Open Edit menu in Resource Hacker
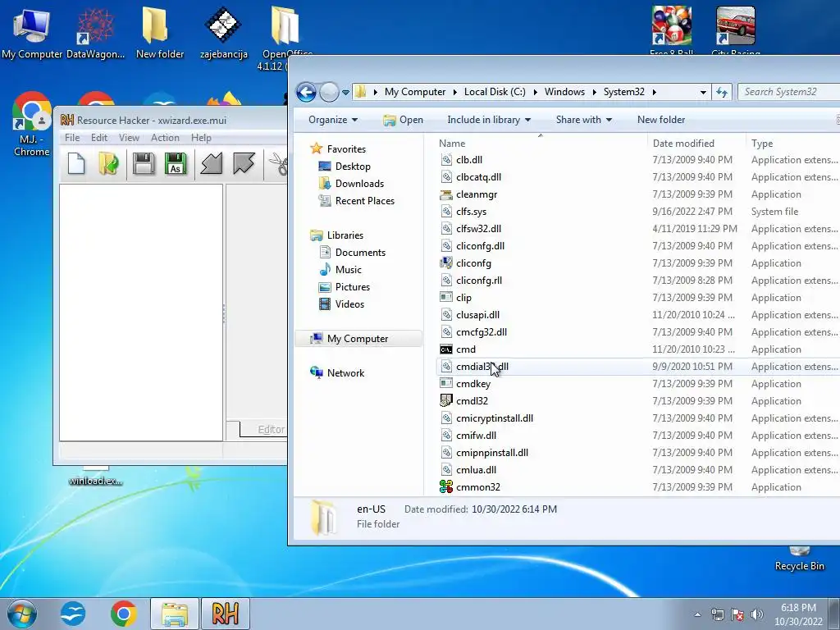The width and height of the screenshot is (840, 630). [x=99, y=138]
